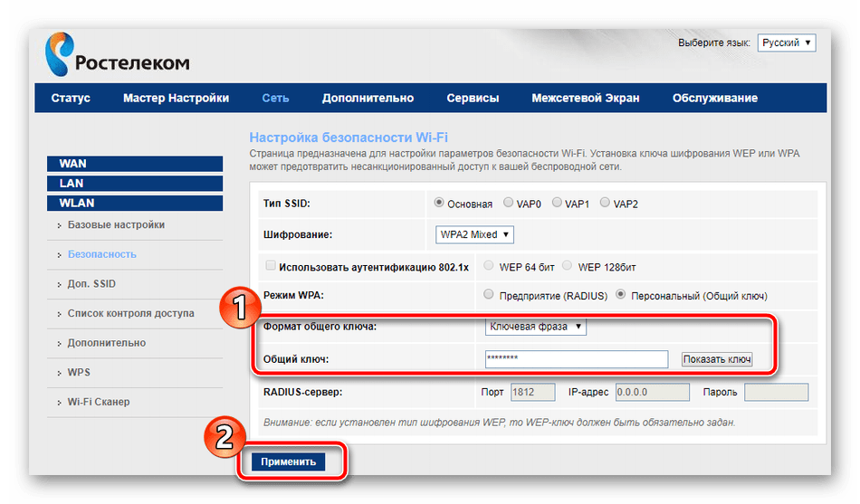Viewport: 860px width, 504px height.
Task: Expand the LAN sidebar section
Action: tap(134, 184)
